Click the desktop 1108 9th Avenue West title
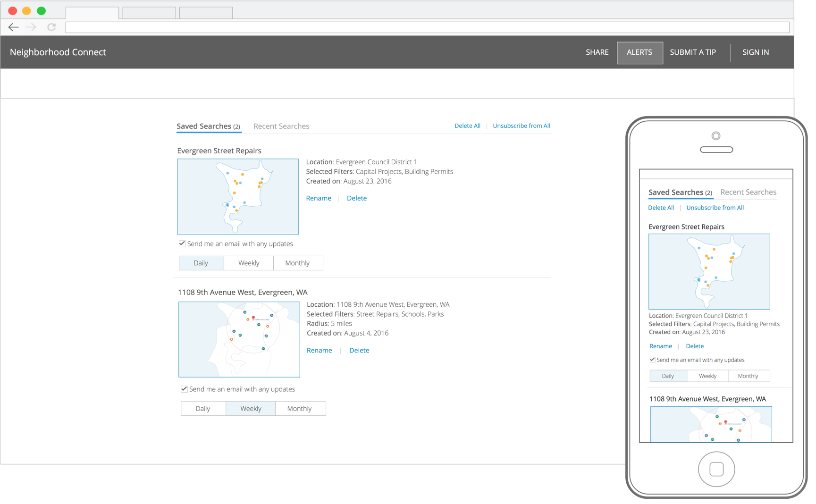 (243, 293)
